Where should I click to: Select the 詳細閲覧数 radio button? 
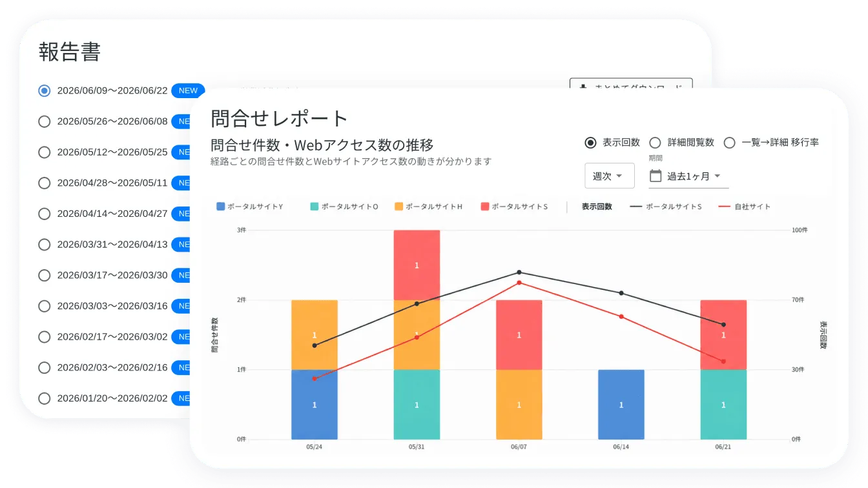pos(655,143)
